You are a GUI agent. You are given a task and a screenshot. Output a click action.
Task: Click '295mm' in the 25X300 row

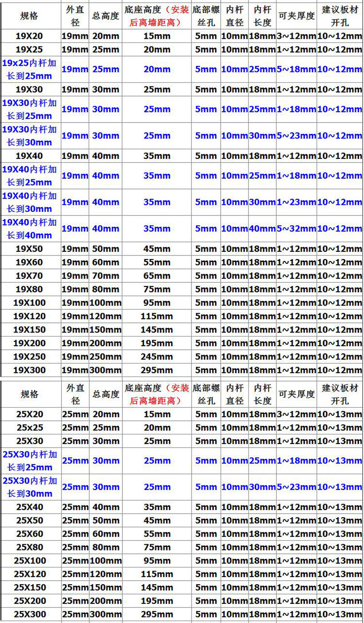tap(157, 615)
